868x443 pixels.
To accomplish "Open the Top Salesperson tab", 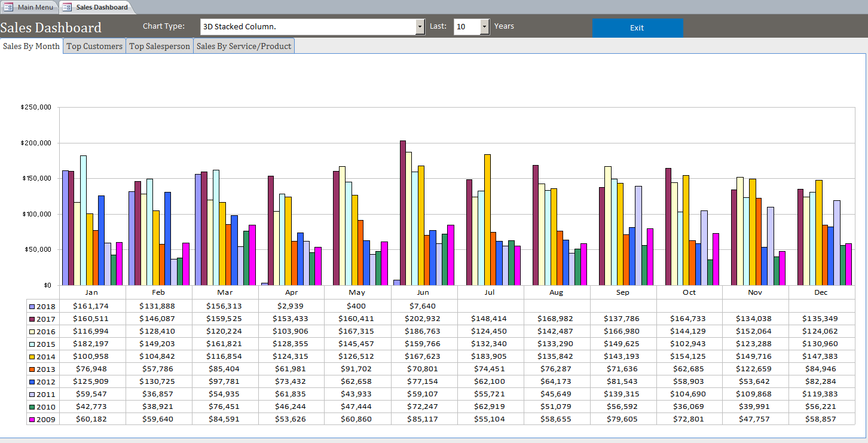I will click(160, 46).
